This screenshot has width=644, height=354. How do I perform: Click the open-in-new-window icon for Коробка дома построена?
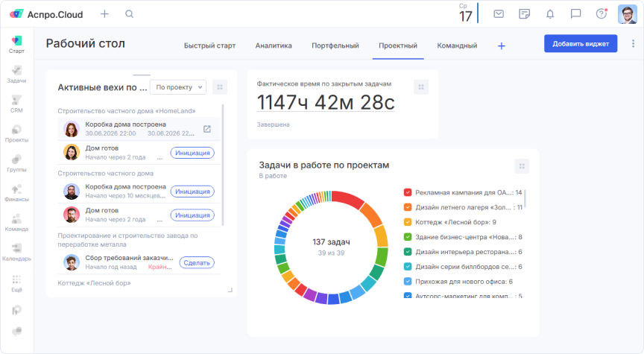tap(207, 129)
